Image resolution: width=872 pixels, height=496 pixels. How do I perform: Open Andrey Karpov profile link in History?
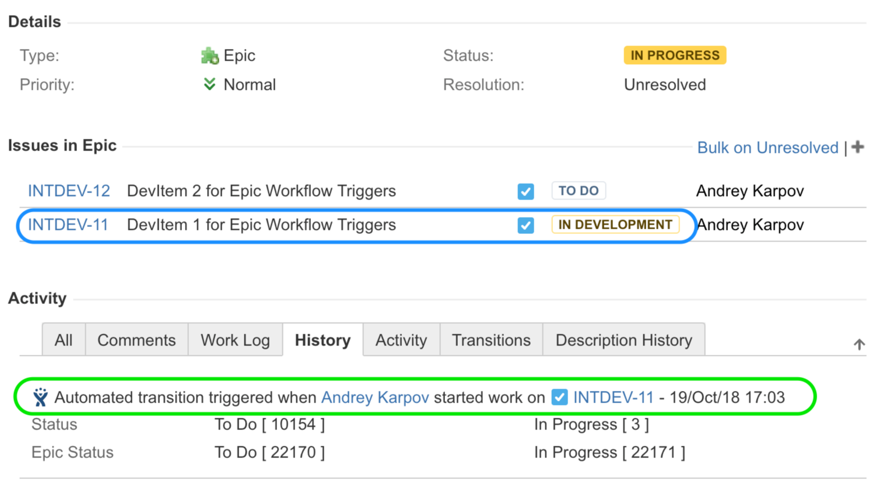(375, 398)
